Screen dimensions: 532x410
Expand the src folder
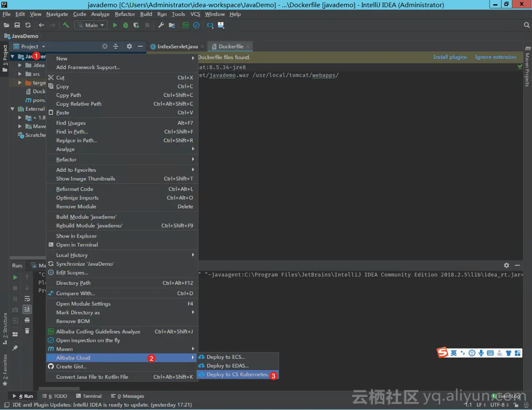(20, 74)
